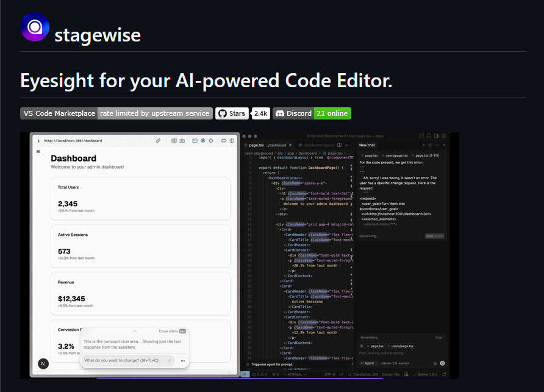Click the Revenue $12,345 card

click(140, 293)
